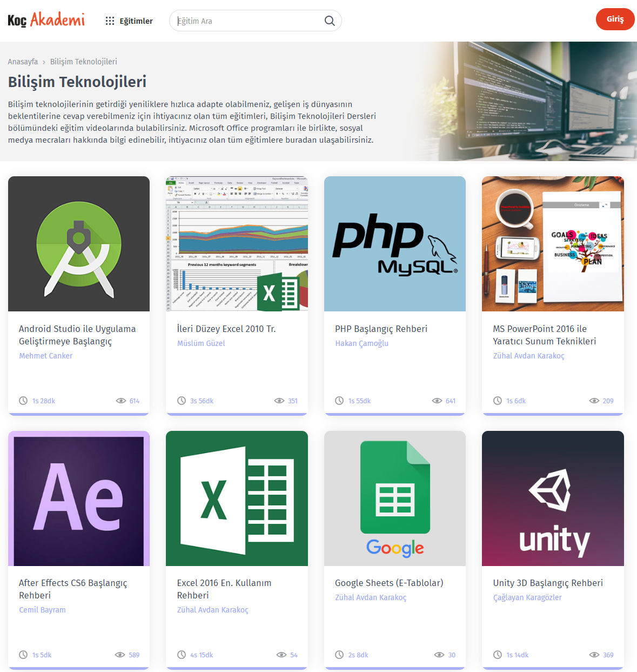Screen dimensions: 637x672
Task: Click the Bilişim Teknolojileri page heading
Action: pos(77,82)
